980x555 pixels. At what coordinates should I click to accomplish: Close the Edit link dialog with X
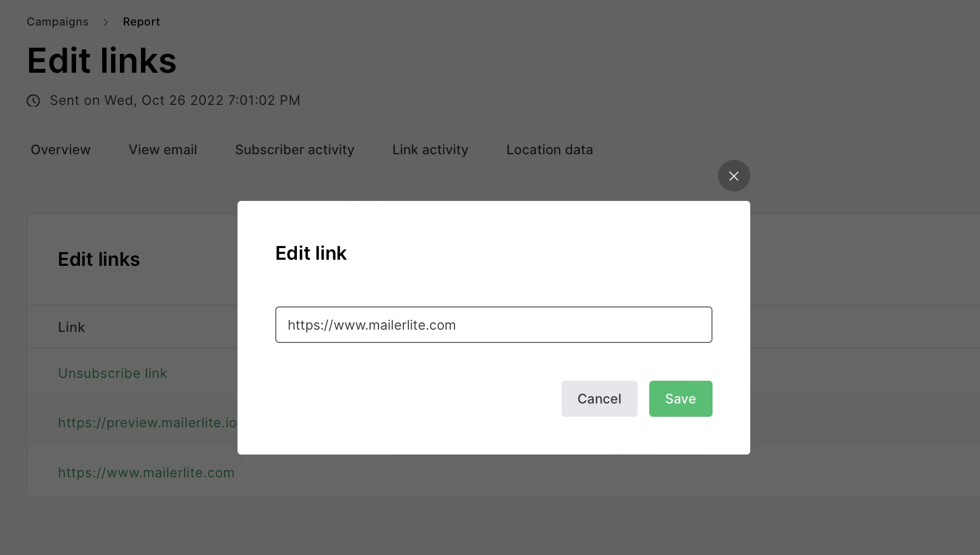734,176
